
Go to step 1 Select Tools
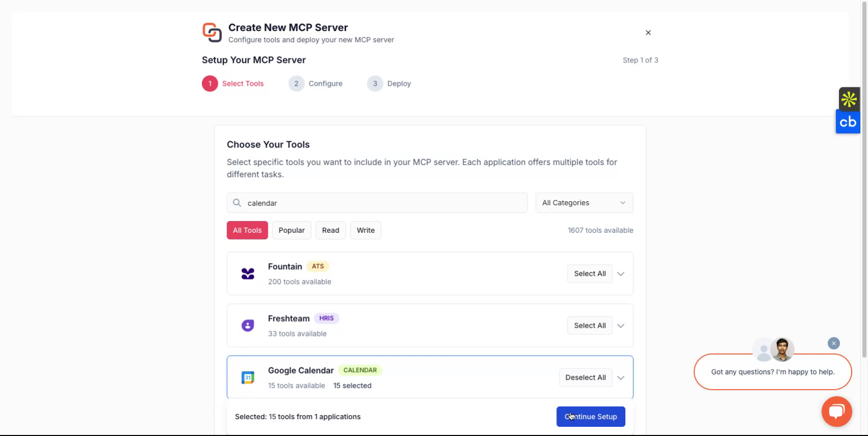point(233,84)
